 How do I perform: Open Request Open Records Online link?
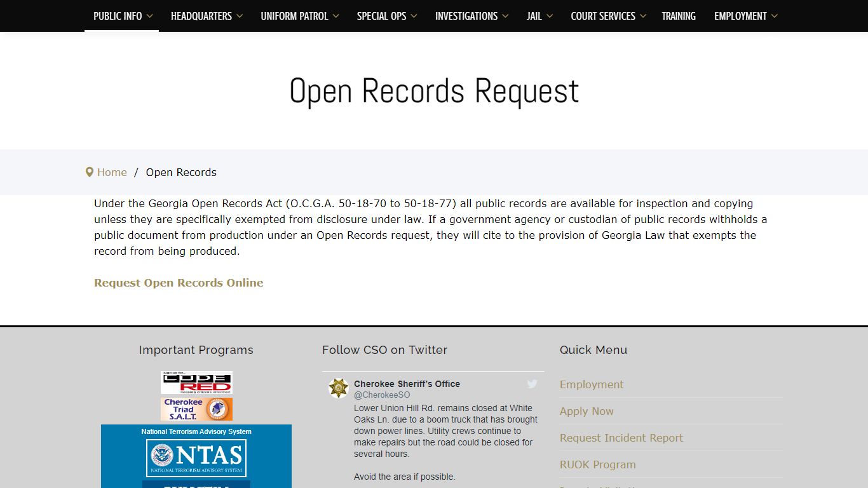tap(179, 283)
